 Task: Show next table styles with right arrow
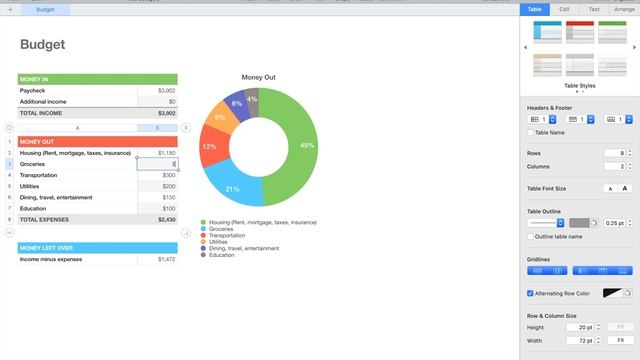pyautogui.click(x=634, y=47)
